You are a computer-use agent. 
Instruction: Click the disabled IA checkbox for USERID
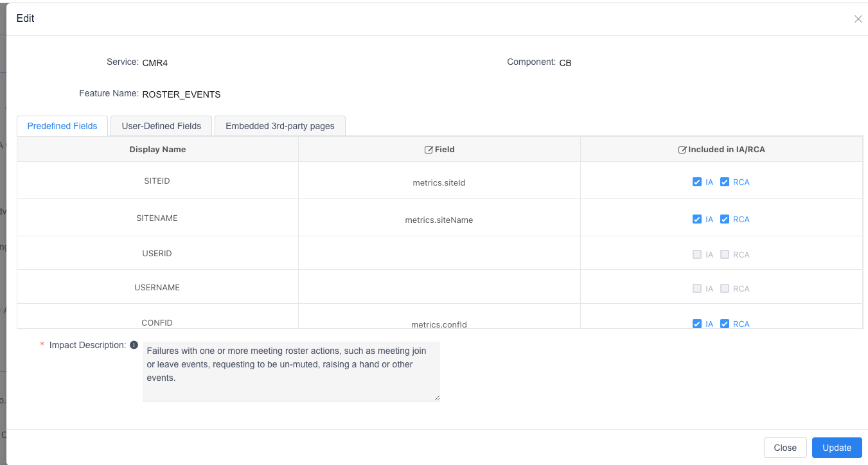(x=697, y=254)
